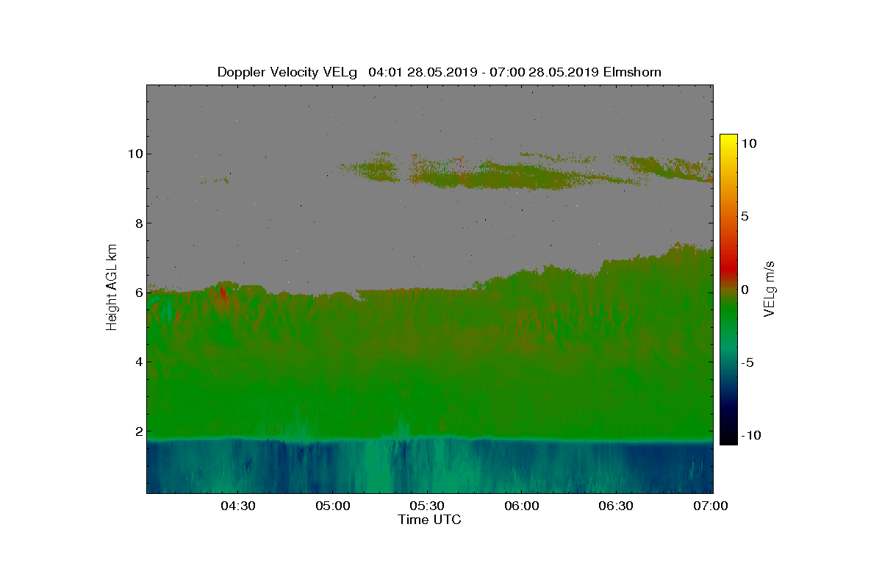This screenshot has width=882, height=588.
Task: Click the '04:30' time tick label
Action: coord(237,506)
